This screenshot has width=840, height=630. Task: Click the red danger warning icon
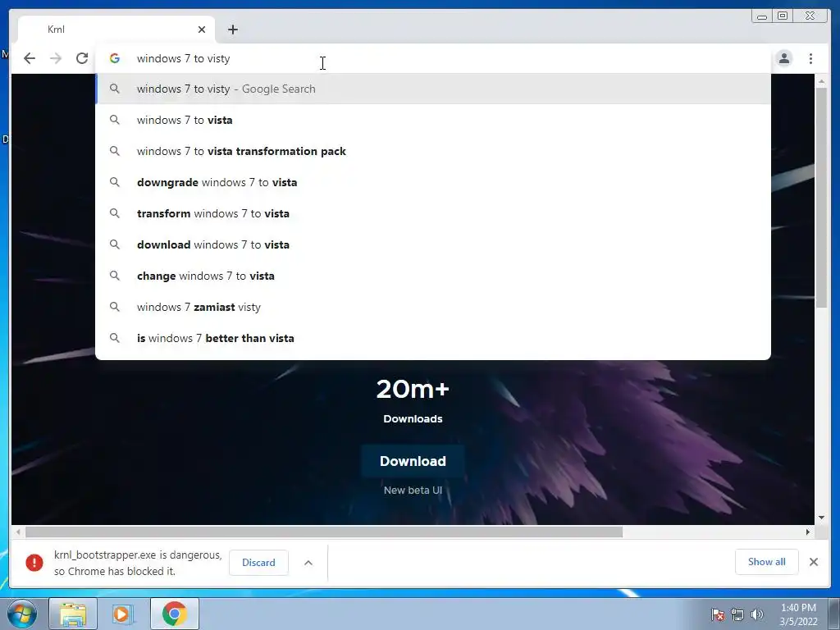click(34, 563)
